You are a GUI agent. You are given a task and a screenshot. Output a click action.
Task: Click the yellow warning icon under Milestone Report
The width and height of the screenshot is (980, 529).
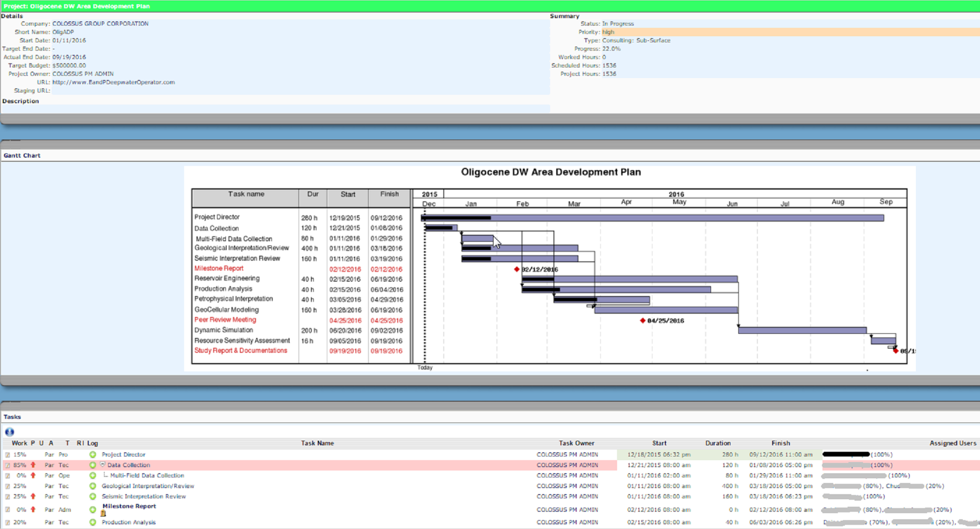pos(103,513)
